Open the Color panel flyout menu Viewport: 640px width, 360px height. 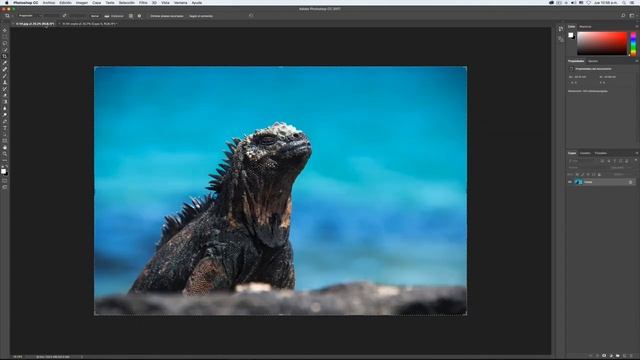point(636,27)
